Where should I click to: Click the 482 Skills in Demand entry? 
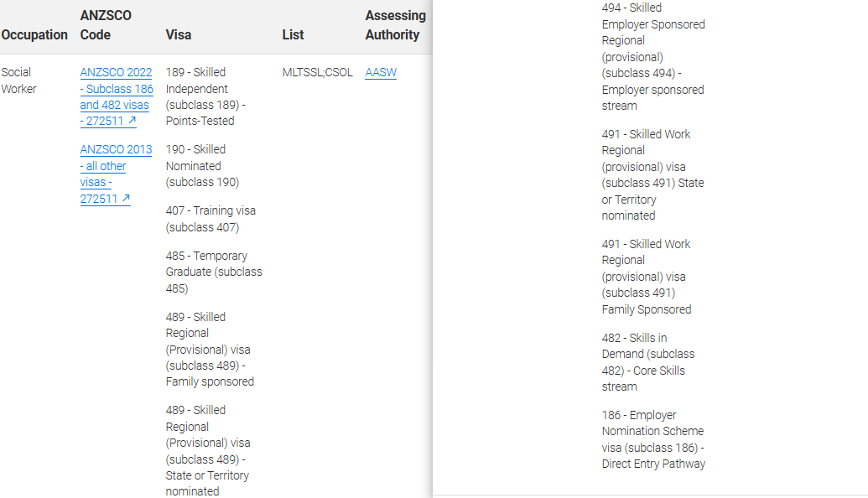[x=648, y=362]
